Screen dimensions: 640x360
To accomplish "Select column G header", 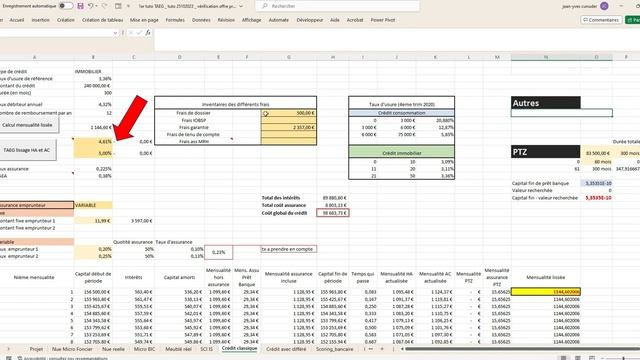I will coord(289,57).
